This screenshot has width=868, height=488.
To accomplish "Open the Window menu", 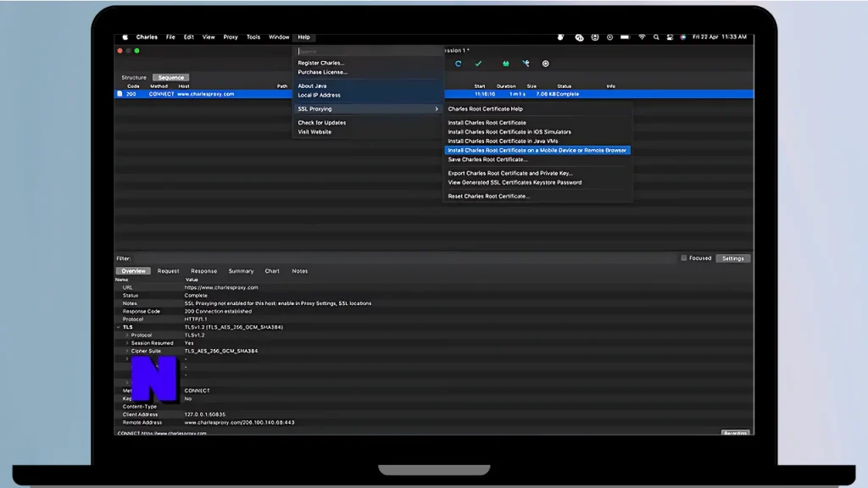I will click(279, 37).
